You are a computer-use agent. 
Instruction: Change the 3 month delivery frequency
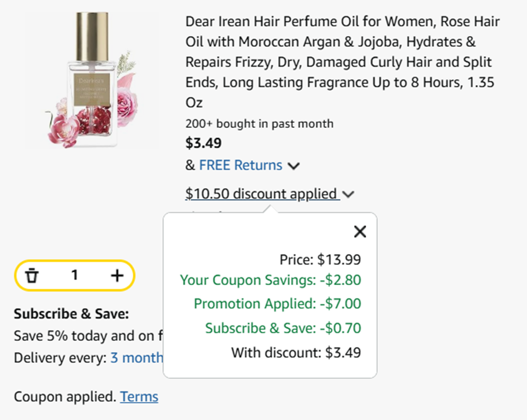[x=136, y=358]
